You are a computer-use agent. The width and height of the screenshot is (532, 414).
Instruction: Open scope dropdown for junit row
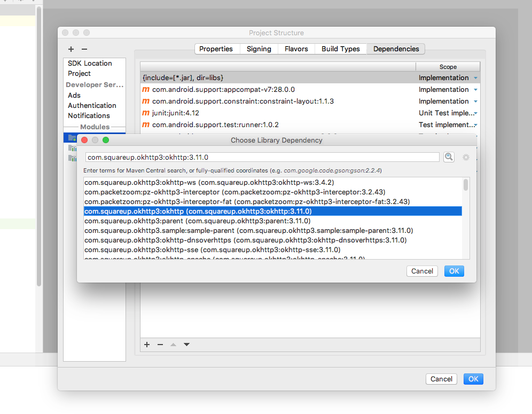click(476, 113)
